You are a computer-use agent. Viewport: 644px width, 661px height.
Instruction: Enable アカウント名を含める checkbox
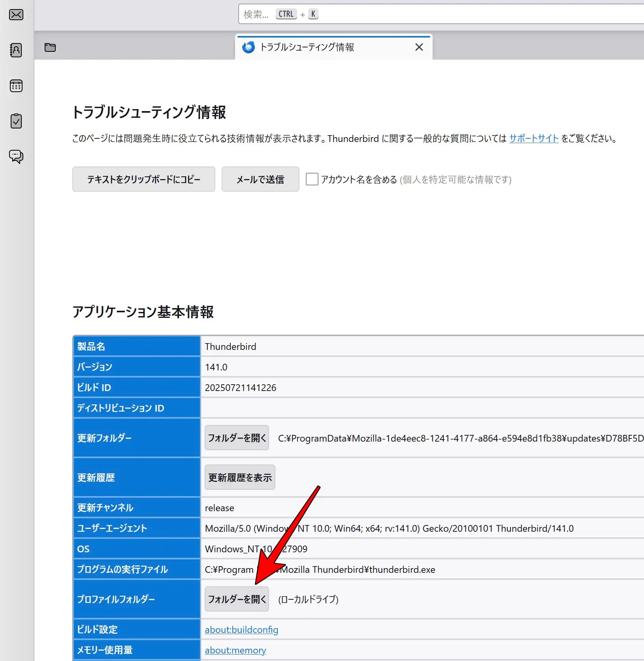click(312, 179)
